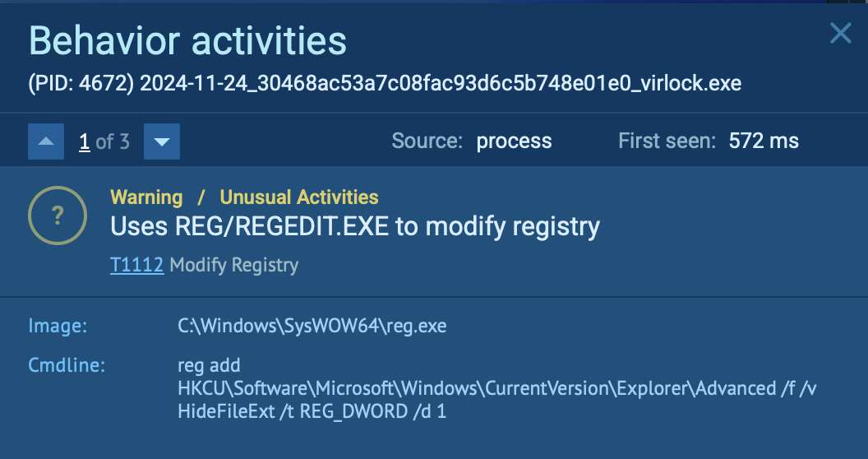Screen dimensions: 868x459
Task: Click the underlined page number 1
Action: pyautogui.click(x=84, y=141)
